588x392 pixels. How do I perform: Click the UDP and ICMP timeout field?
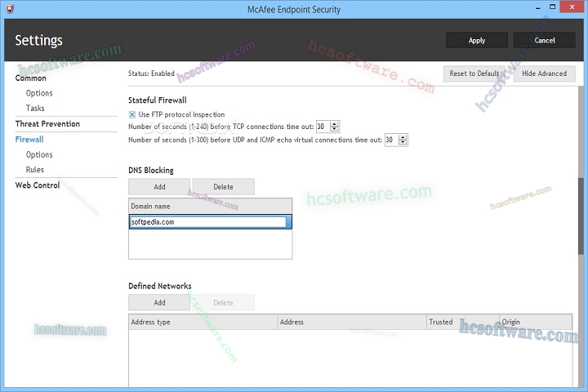[x=391, y=140]
